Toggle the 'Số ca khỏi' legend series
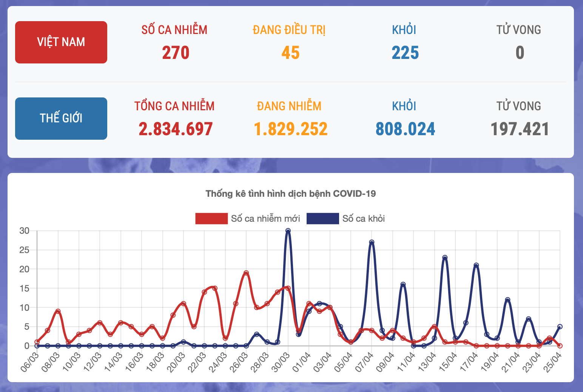Image resolution: width=583 pixels, height=392 pixels. tap(363, 219)
